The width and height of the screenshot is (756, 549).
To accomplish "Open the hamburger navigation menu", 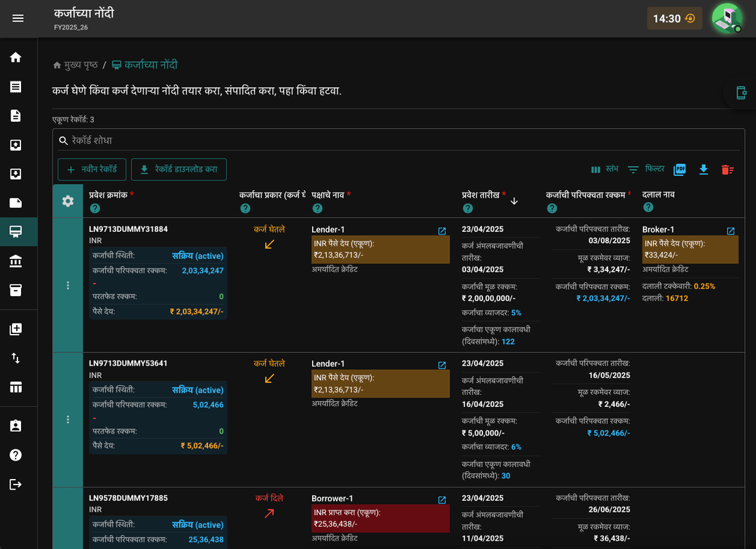I will click(17, 18).
